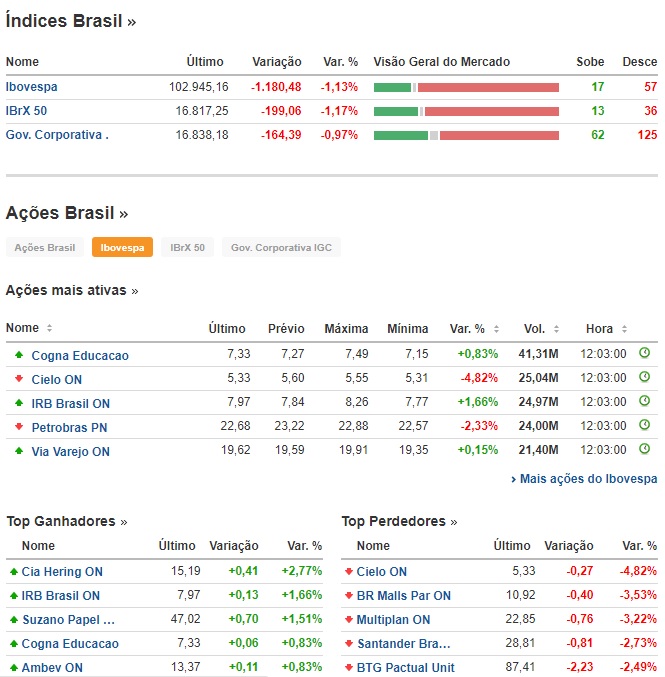
Task: Click the clock icon in IRB Brasil ON row
Action: (644, 401)
